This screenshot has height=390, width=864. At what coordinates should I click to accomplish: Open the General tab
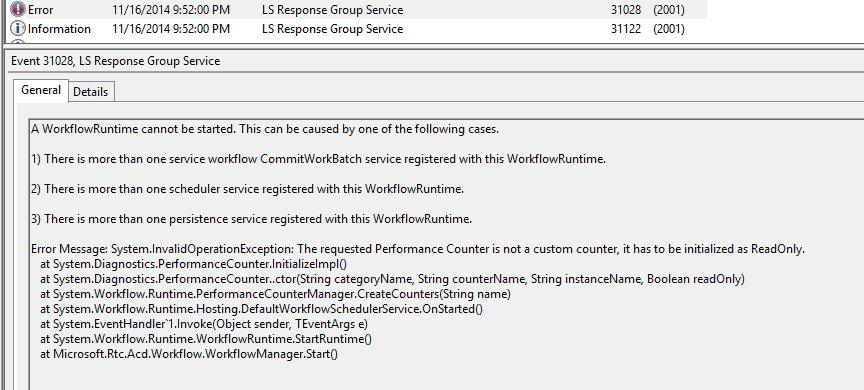click(x=41, y=90)
